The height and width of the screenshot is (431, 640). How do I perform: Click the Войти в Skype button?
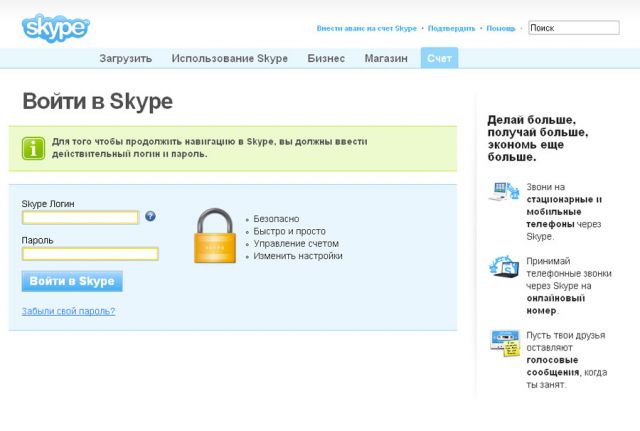pyautogui.click(x=72, y=281)
